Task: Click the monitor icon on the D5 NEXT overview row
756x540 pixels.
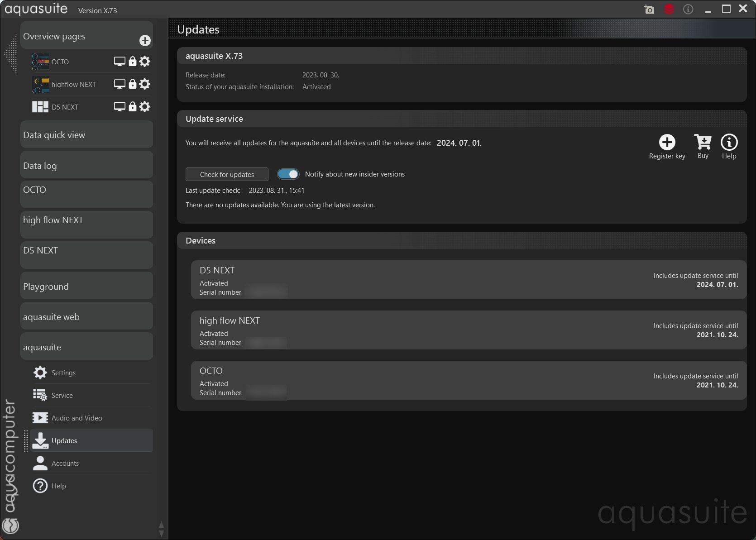Action: pyautogui.click(x=120, y=107)
